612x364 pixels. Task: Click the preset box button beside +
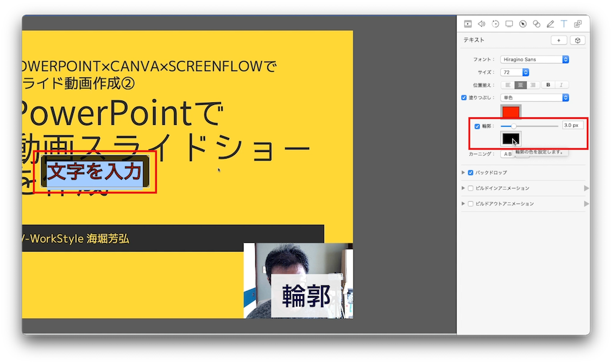579,40
